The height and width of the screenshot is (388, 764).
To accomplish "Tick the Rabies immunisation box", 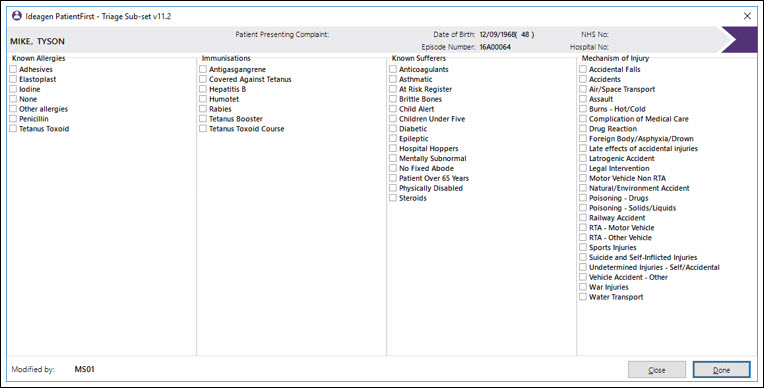I will 203,109.
